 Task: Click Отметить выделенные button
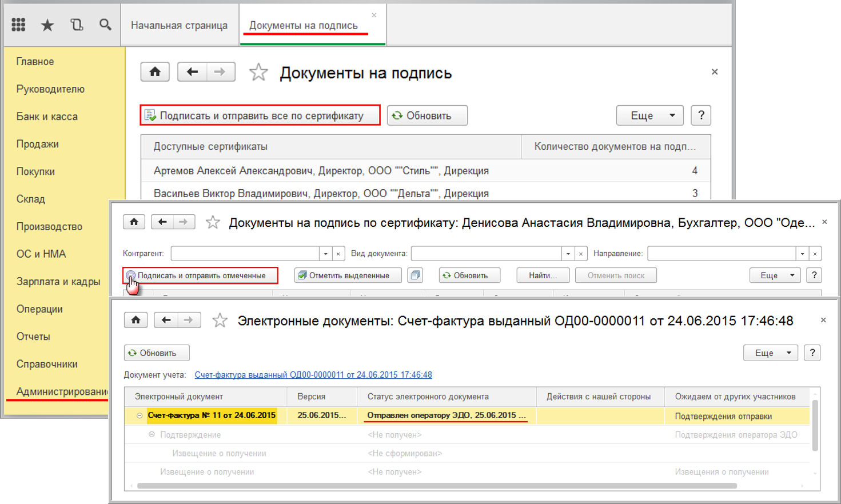click(x=348, y=275)
